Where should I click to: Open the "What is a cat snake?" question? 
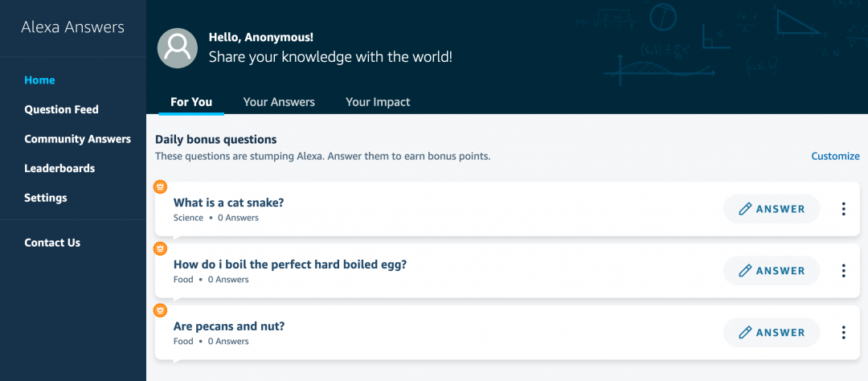tap(228, 203)
